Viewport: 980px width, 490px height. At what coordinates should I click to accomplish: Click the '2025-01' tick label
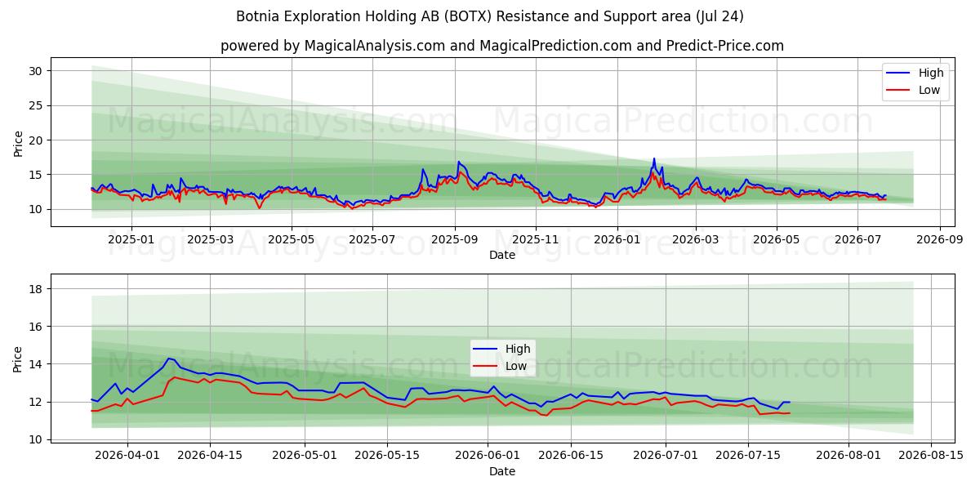[131, 240]
